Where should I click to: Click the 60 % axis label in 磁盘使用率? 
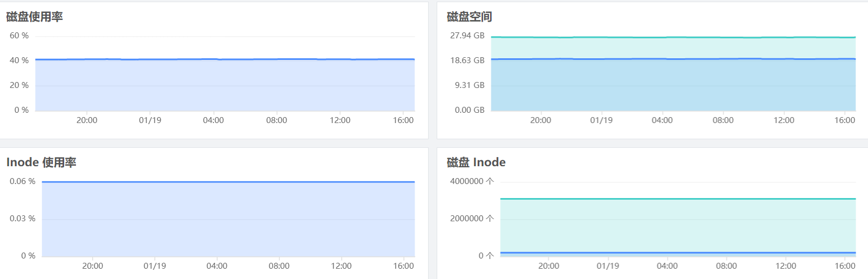19,36
